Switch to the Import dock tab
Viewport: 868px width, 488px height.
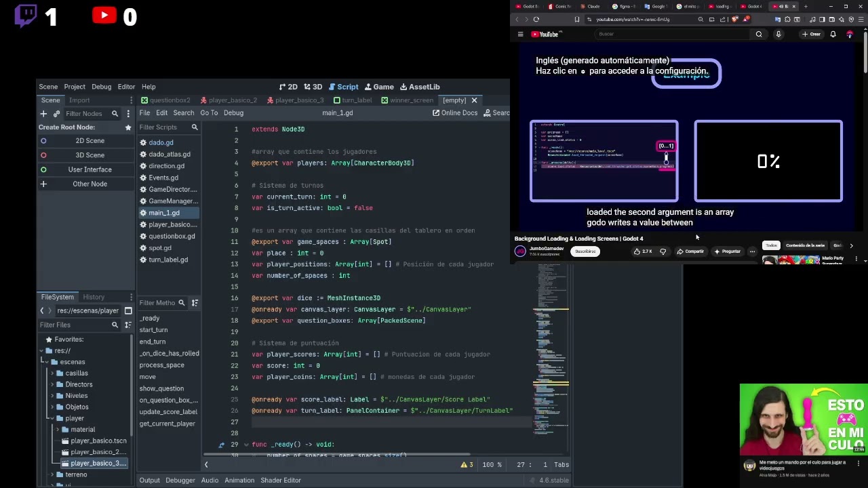coord(79,100)
